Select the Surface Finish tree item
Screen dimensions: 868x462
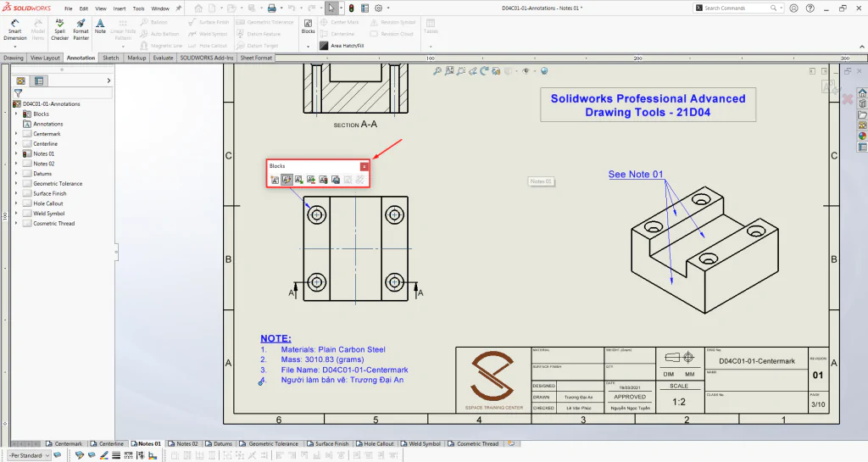pyautogui.click(x=50, y=193)
